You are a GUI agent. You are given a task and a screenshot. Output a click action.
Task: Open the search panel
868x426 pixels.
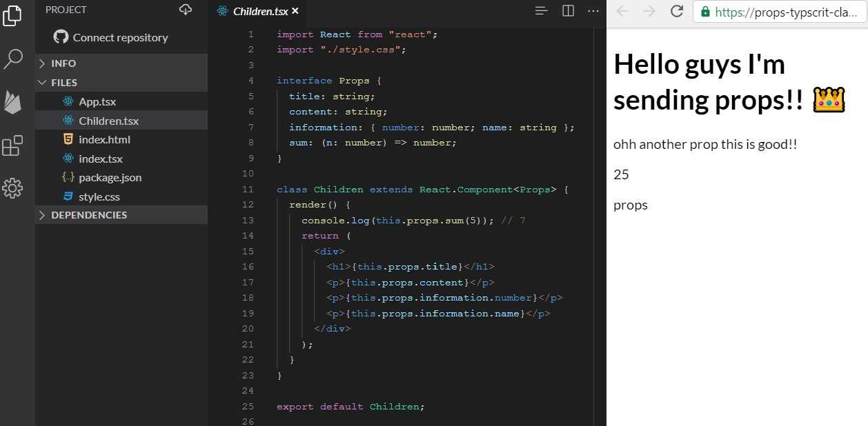click(13, 59)
